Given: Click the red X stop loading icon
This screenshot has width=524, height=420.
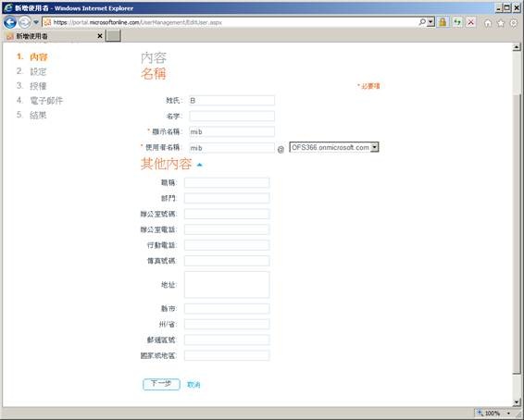Looking at the screenshot, I should click(x=471, y=22).
